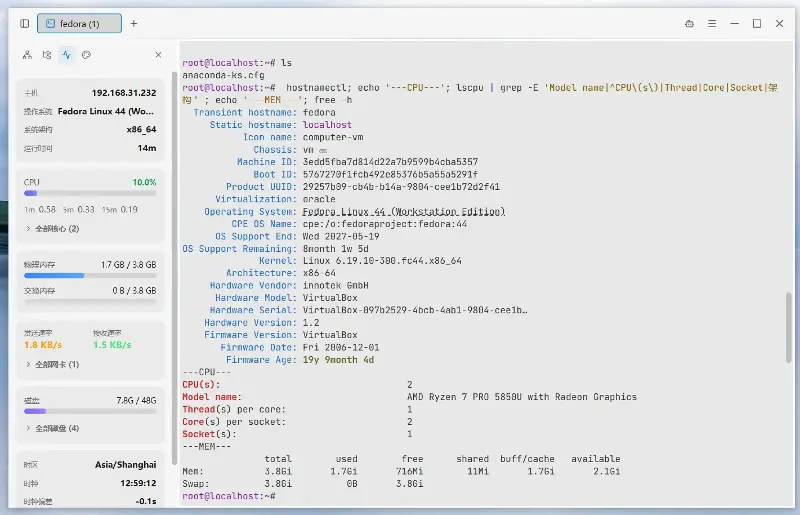Open the theme palette panel icon
The height and width of the screenshot is (515, 800).
86,55
